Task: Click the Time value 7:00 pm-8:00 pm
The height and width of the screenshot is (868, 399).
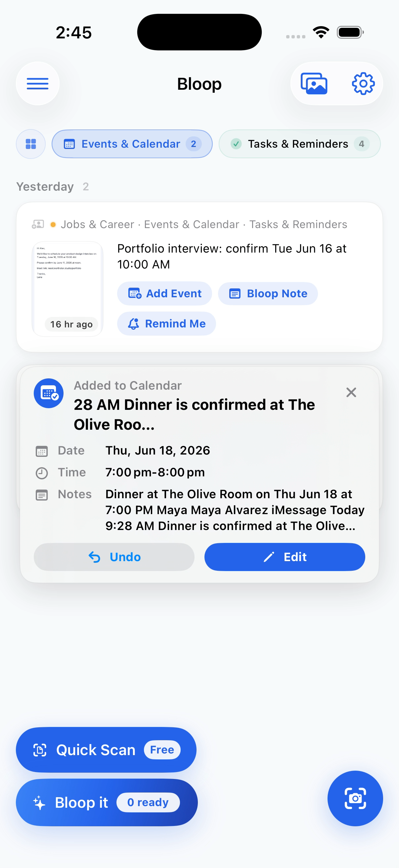Action: (155, 472)
